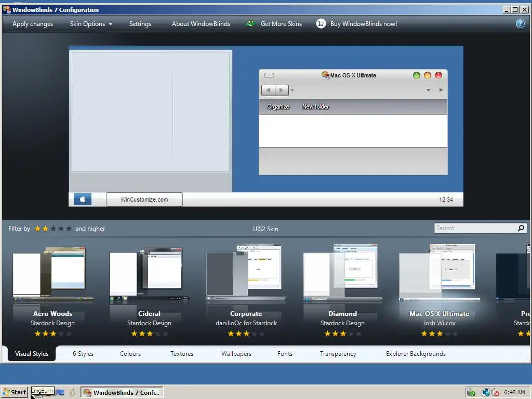532x399 pixels.
Task: Open the Skin Options dropdown
Action: (x=91, y=24)
